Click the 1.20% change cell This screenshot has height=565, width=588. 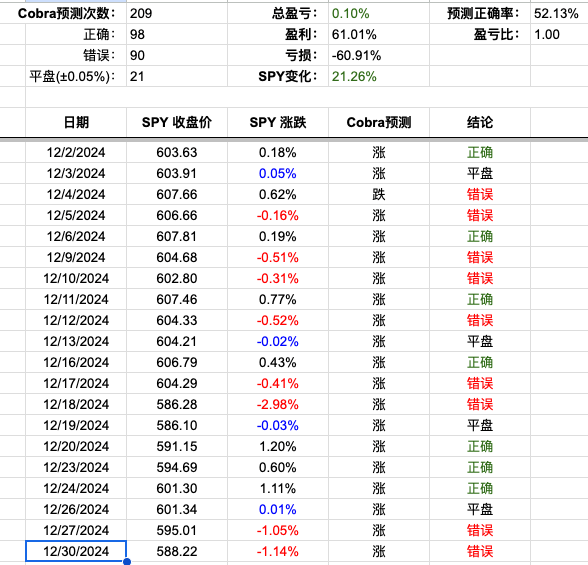pyautogui.click(x=278, y=446)
